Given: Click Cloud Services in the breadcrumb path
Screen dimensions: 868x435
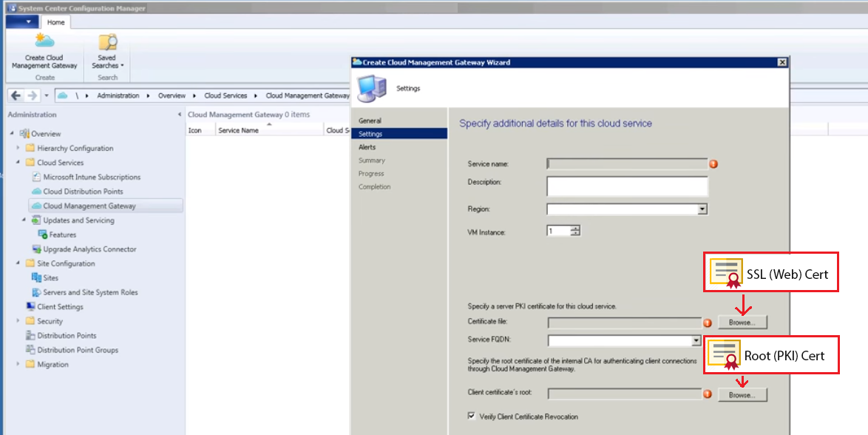Looking at the screenshot, I should 226,95.
